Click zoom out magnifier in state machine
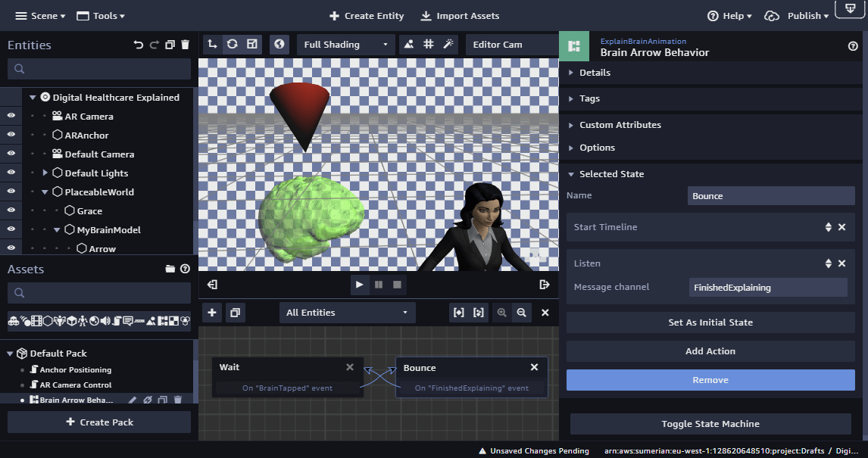Viewport: 868px width, 458px height. (x=521, y=313)
